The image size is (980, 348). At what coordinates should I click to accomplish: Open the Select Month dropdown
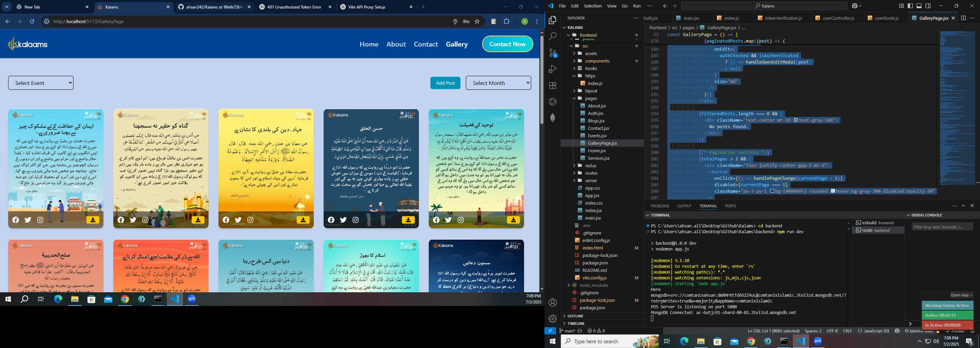pos(499,83)
